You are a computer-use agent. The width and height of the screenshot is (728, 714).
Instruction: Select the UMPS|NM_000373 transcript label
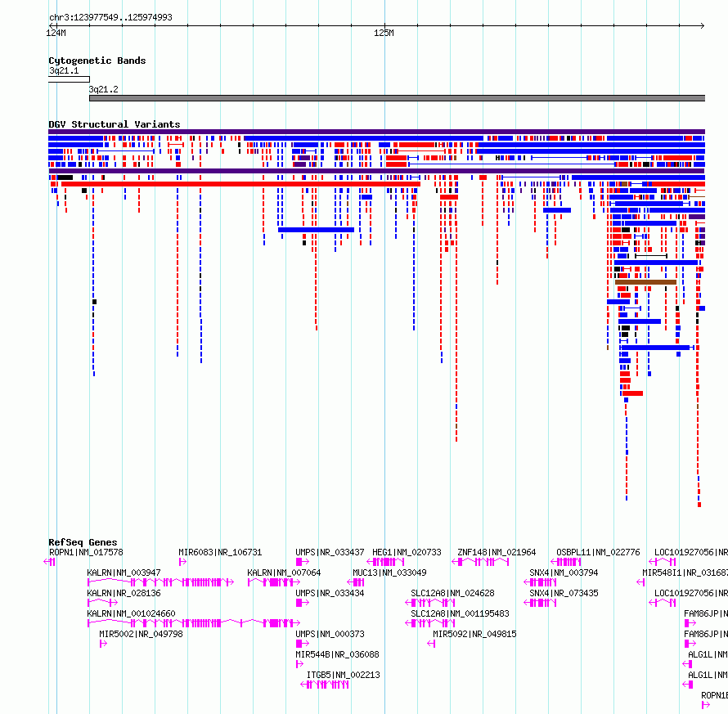[330, 634]
